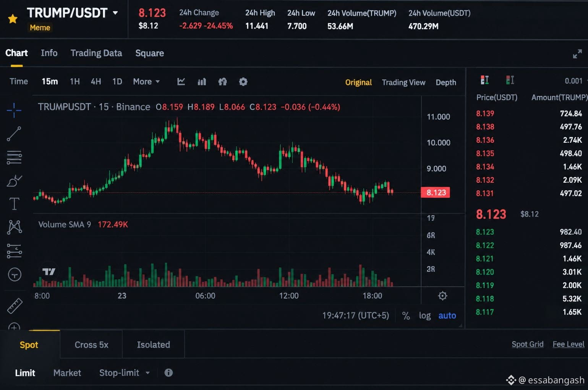Toggle the favorite star for TRUMP/USDT
The image size is (588, 390).
[13, 19]
